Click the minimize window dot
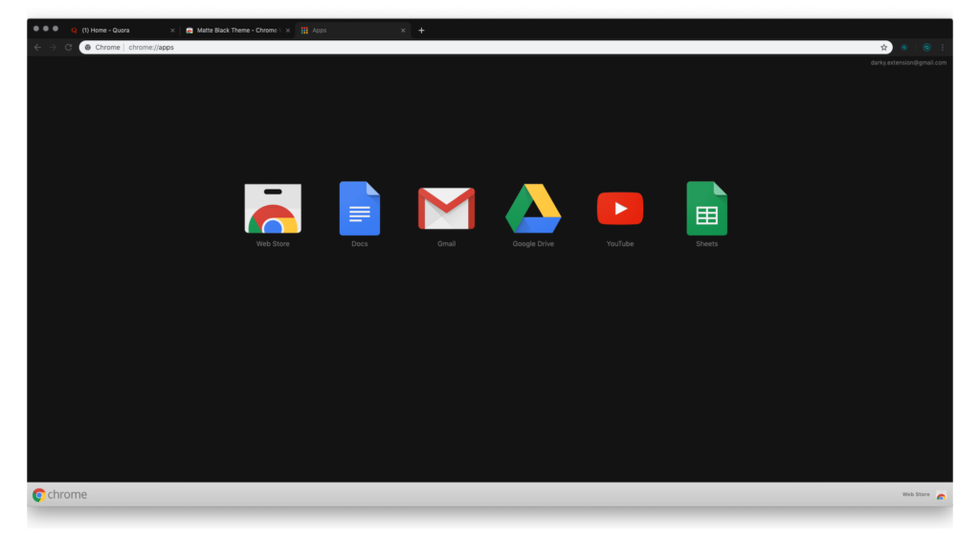980x542 pixels. point(46,29)
